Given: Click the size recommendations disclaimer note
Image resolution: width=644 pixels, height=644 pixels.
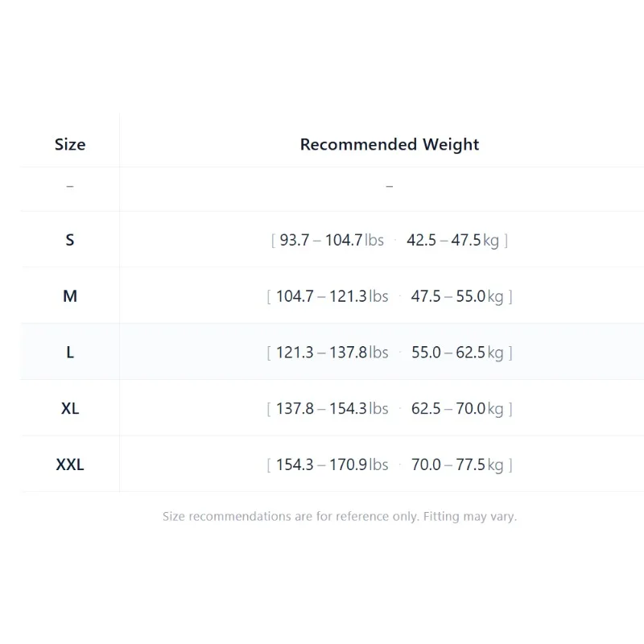Looking at the screenshot, I should pos(340,516).
